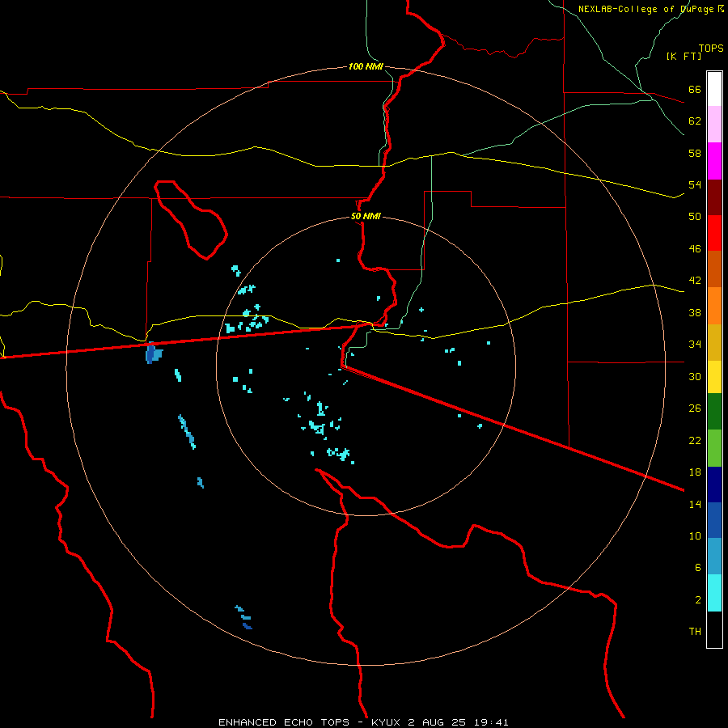This screenshot has width=728, height=728.
Task: Click the legend value "34"
Action: coord(695,345)
